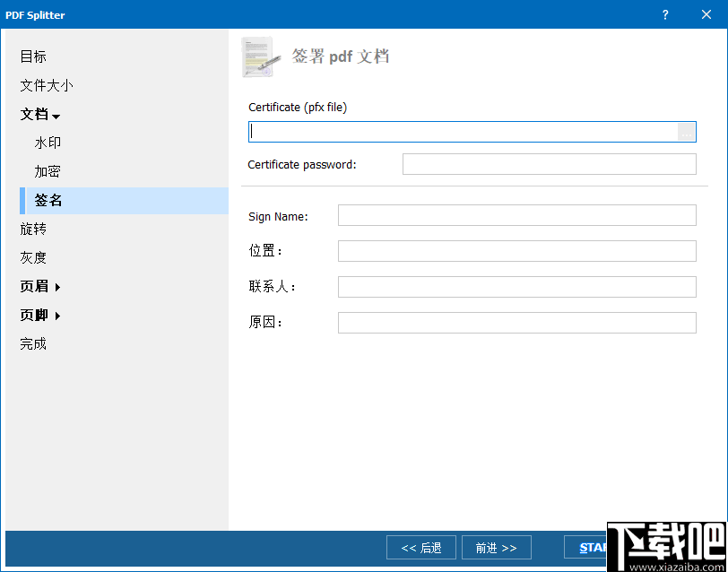
Task: Click the 前进 >> button
Action: point(496,547)
